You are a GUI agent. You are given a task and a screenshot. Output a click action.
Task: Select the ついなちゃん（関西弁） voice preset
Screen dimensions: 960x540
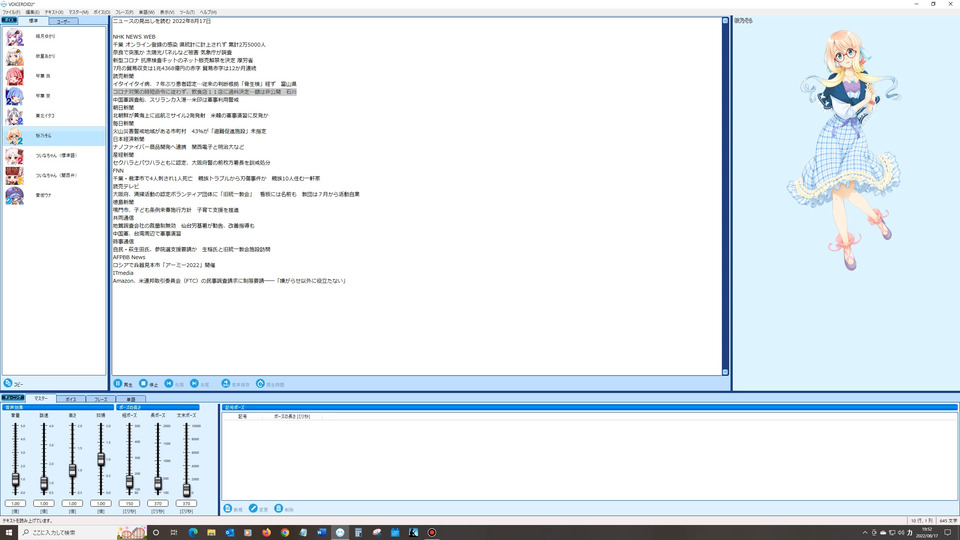[x=54, y=176]
